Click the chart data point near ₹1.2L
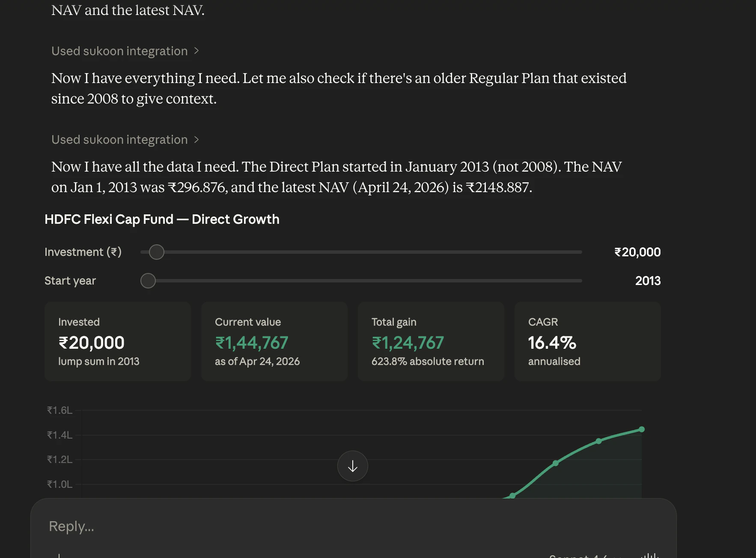 556,463
